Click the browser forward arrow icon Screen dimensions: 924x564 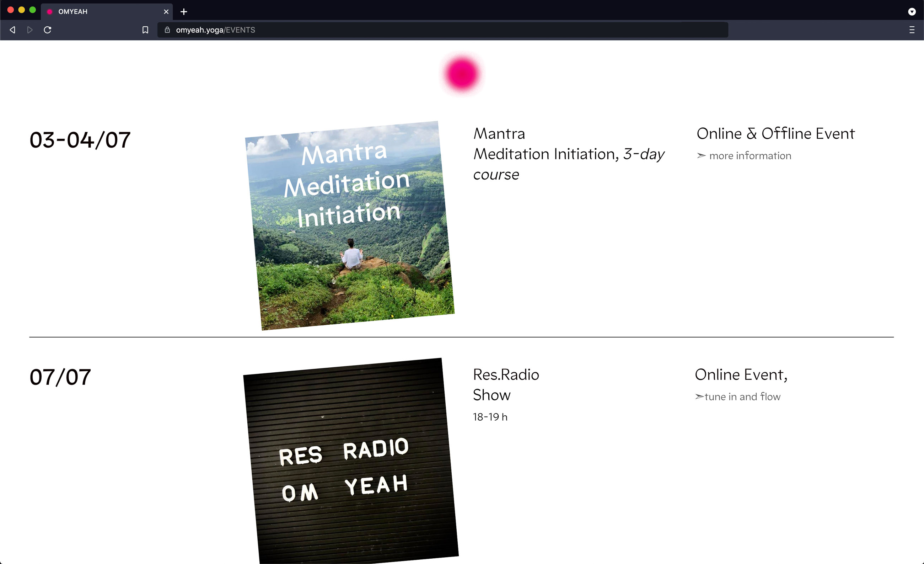tap(30, 30)
